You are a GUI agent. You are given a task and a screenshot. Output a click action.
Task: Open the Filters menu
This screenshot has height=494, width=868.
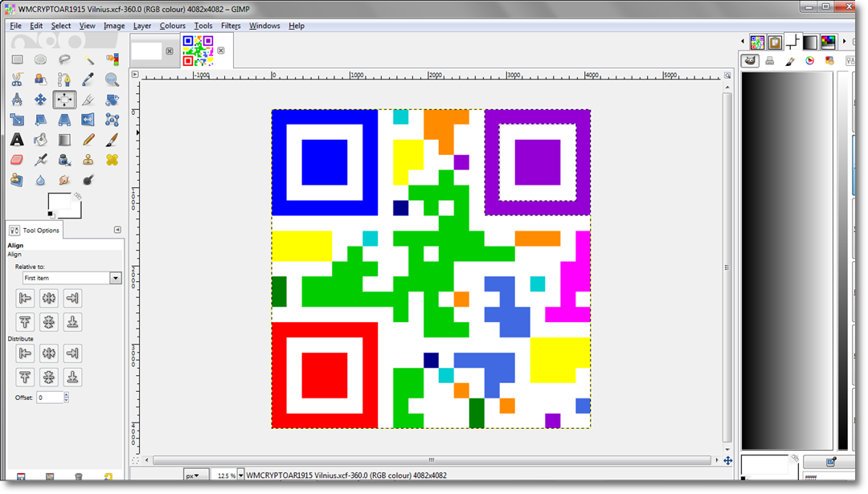pos(231,26)
